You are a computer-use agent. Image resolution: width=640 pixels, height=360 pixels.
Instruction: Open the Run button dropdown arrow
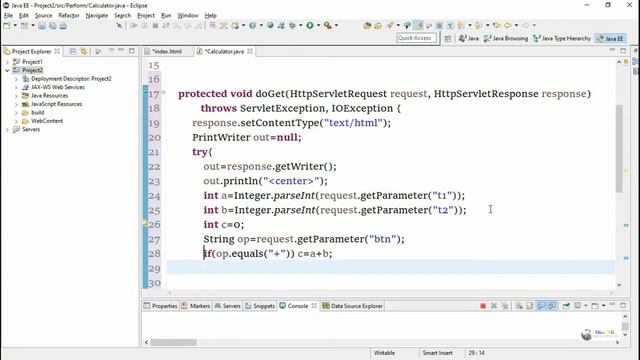point(318,25)
